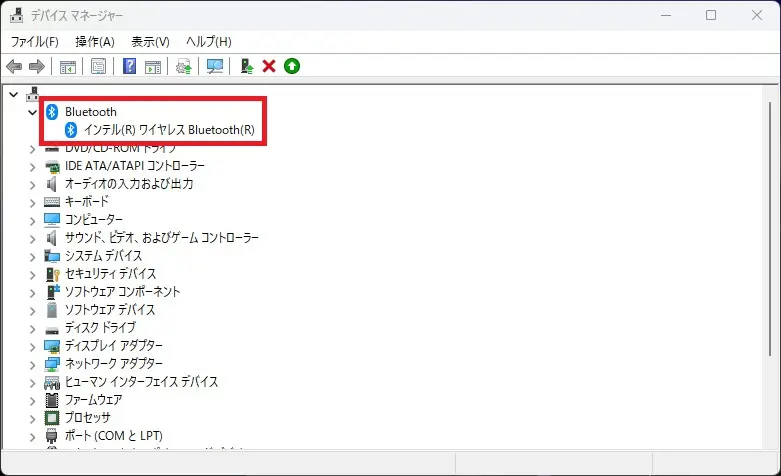Click the ディスク ドライブ icon

pyautogui.click(x=52, y=330)
